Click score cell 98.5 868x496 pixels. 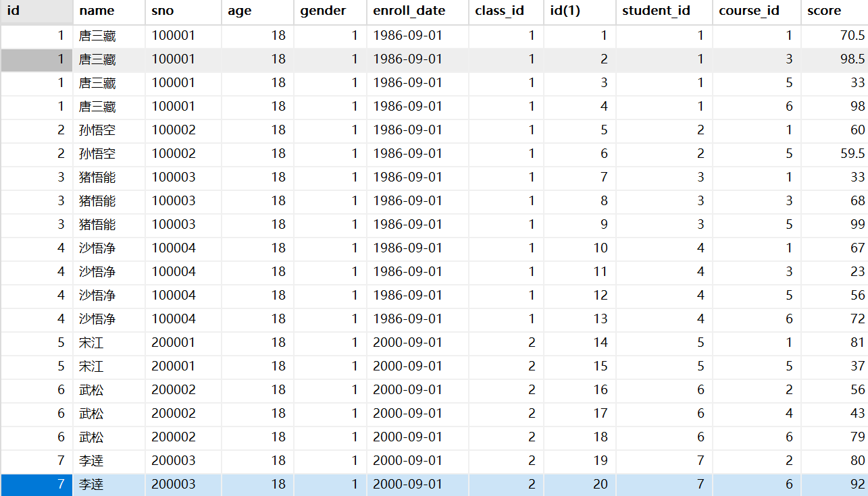834,59
